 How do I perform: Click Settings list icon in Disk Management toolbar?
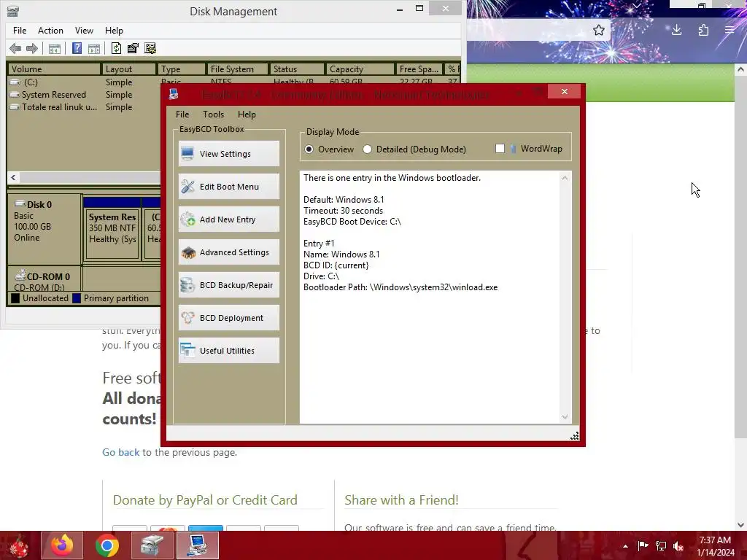[x=150, y=48]
